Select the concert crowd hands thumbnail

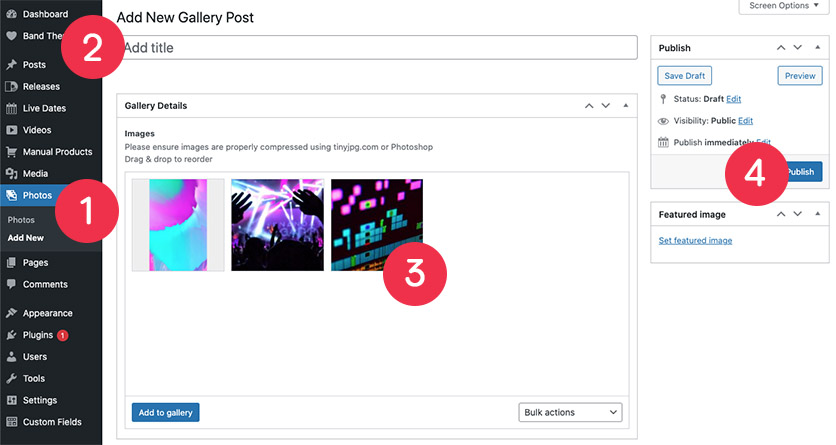277,225
